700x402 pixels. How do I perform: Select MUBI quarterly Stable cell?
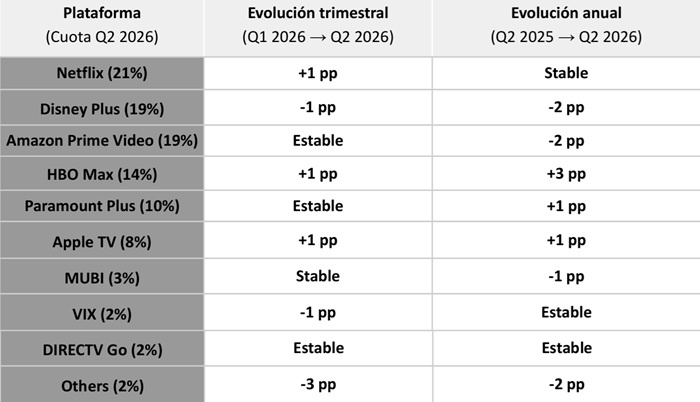(318, 276)
